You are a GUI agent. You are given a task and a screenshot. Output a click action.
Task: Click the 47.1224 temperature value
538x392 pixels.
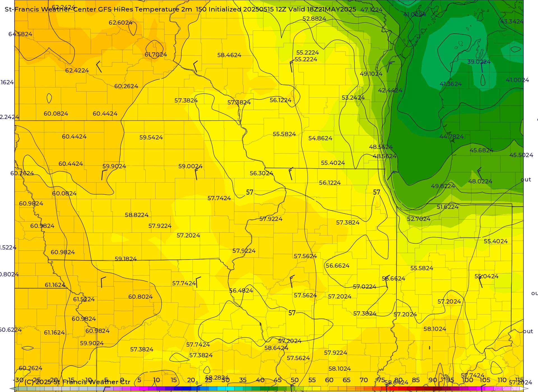click(372, 10)
